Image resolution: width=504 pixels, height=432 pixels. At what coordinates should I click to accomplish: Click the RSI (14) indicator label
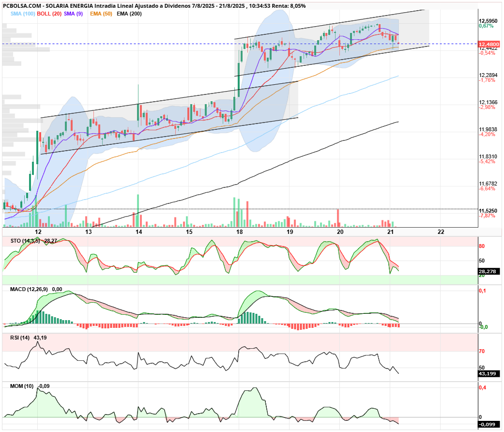[20, 338]
